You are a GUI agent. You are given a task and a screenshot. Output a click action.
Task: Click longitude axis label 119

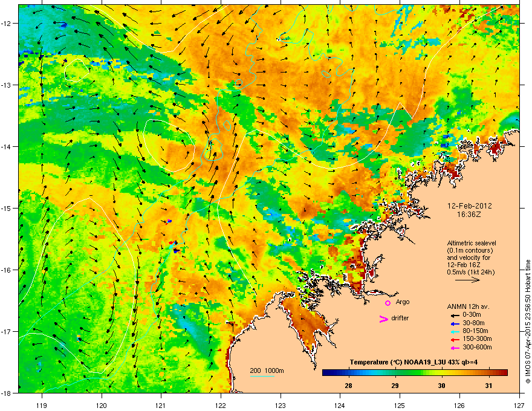pyautogui.click(x=42, y=405)
